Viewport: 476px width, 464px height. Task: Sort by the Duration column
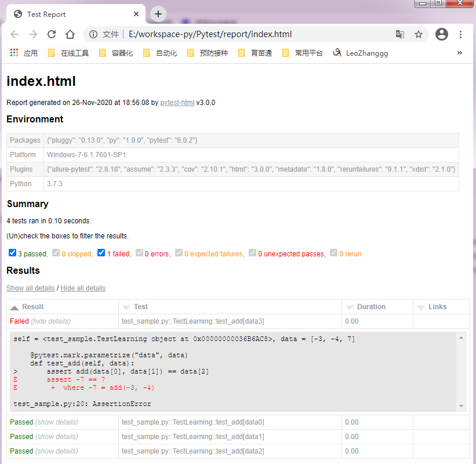pyautogui.click(x=377, y=307)
